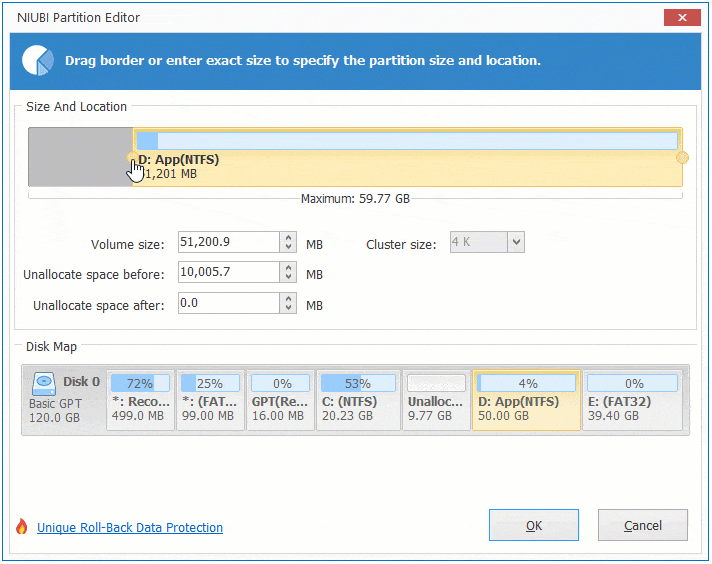This screenshot has width=712, height=564.
Task: Click the right resize handle of partition bar
Action: 682,158
